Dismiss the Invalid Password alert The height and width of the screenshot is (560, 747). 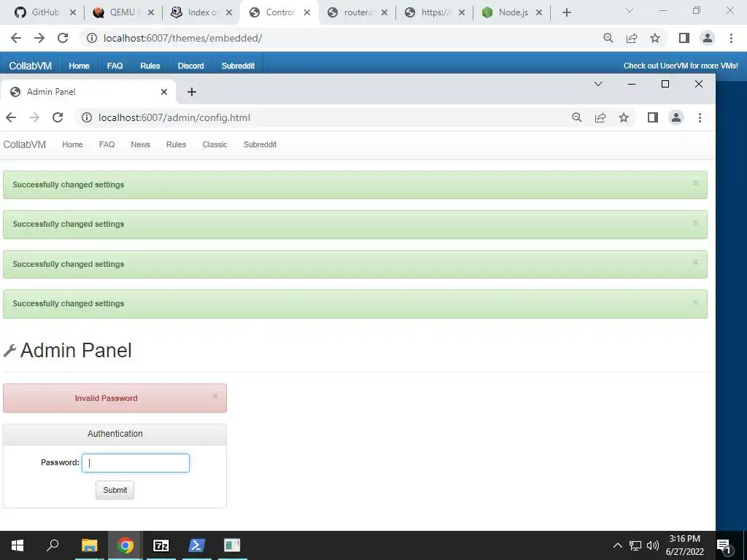tap(215, 396)
